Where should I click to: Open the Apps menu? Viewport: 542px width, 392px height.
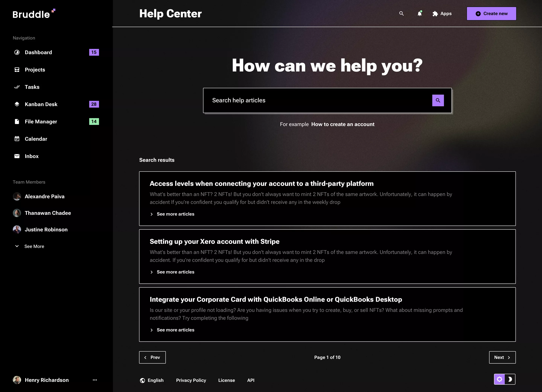[442, 14]
